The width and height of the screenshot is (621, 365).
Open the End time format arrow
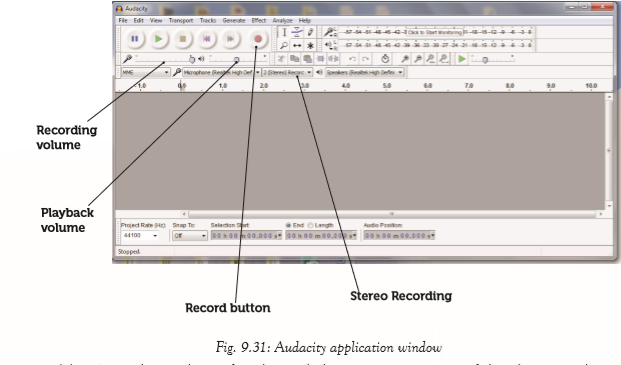[x=354, y=236]
